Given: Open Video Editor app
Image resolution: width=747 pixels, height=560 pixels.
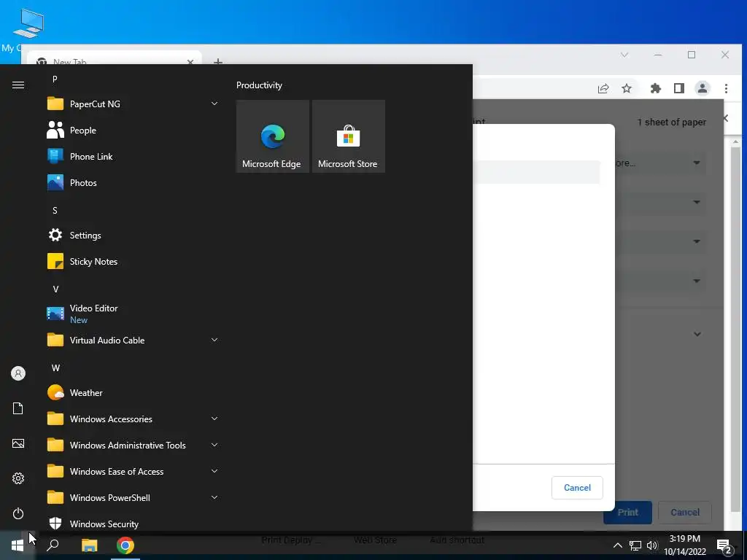Looking at the screenshot, I should tap(133, 314).
